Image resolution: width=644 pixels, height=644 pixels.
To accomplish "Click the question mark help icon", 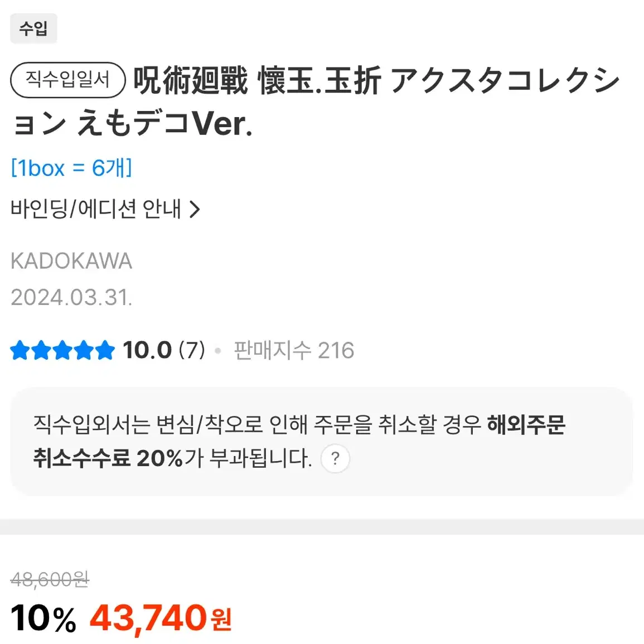I will [335, 458].
